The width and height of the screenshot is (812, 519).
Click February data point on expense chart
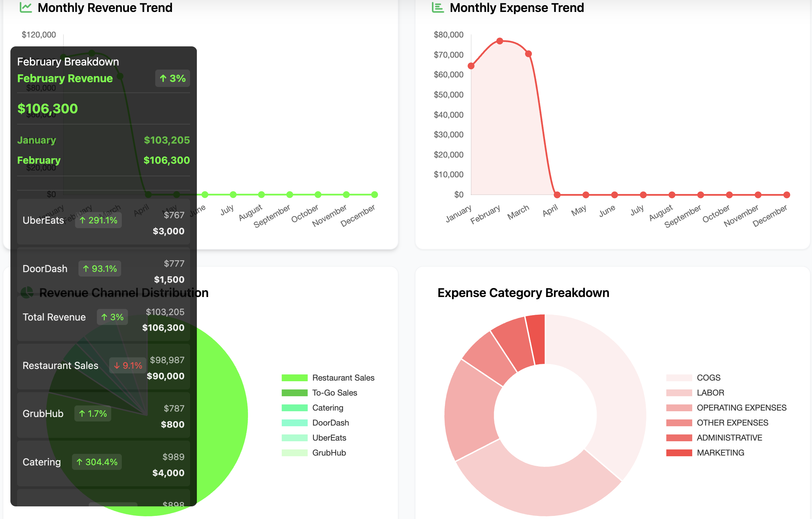click(x=500, y=41)
